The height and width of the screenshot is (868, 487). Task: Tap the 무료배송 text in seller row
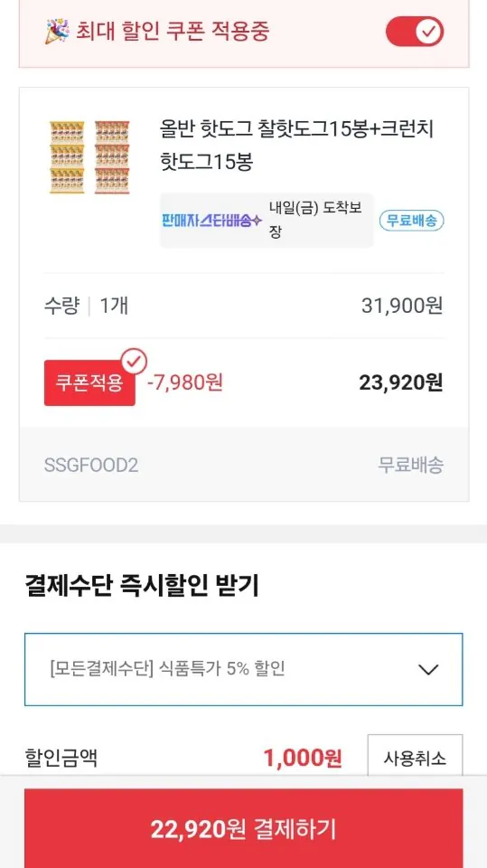(x=410, y=465)
